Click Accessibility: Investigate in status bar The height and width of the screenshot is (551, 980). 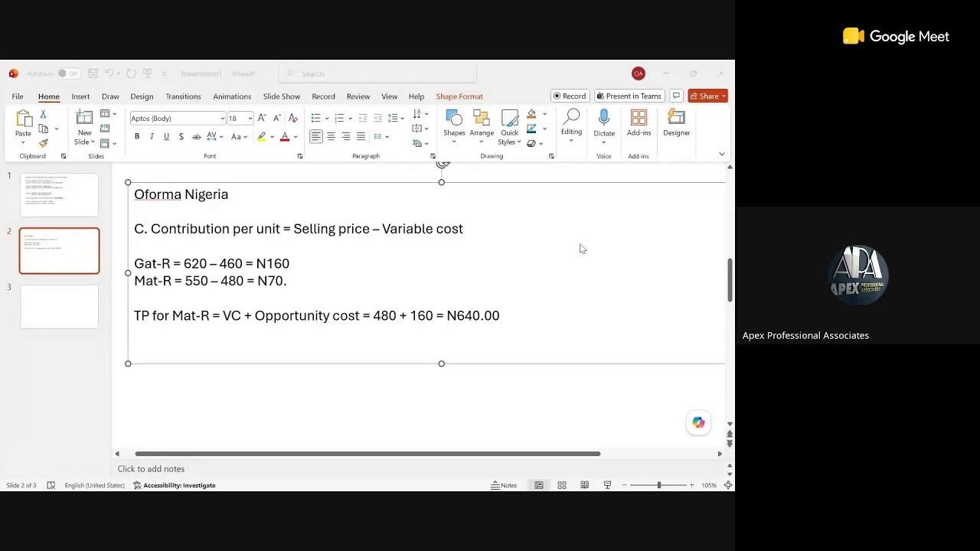(175, 485)
